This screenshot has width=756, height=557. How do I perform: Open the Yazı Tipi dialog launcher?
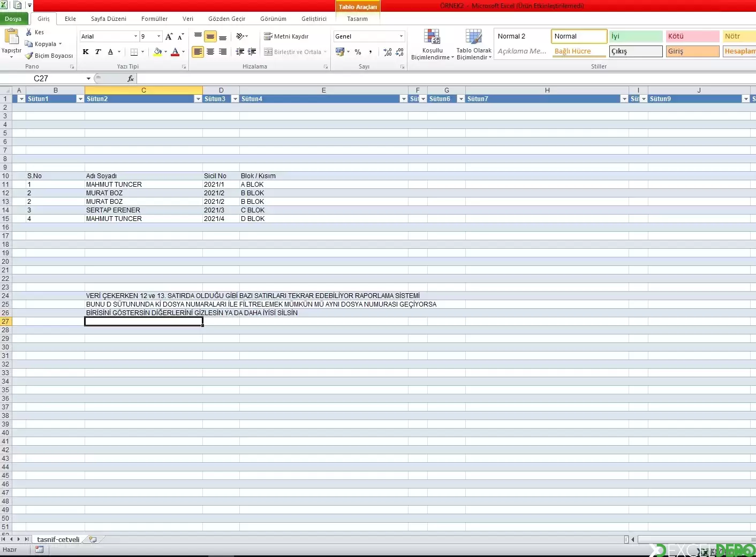pyautogui.click(x=184, y=67)
